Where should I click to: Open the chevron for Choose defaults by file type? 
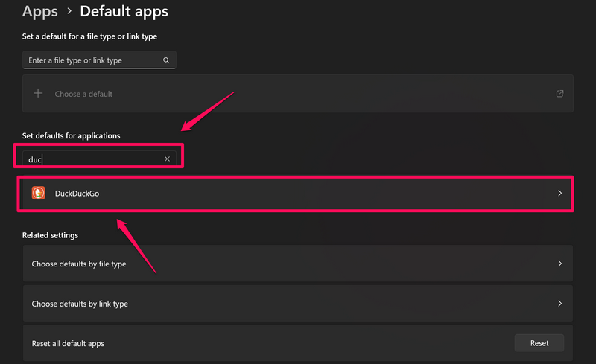click(559, 264)
